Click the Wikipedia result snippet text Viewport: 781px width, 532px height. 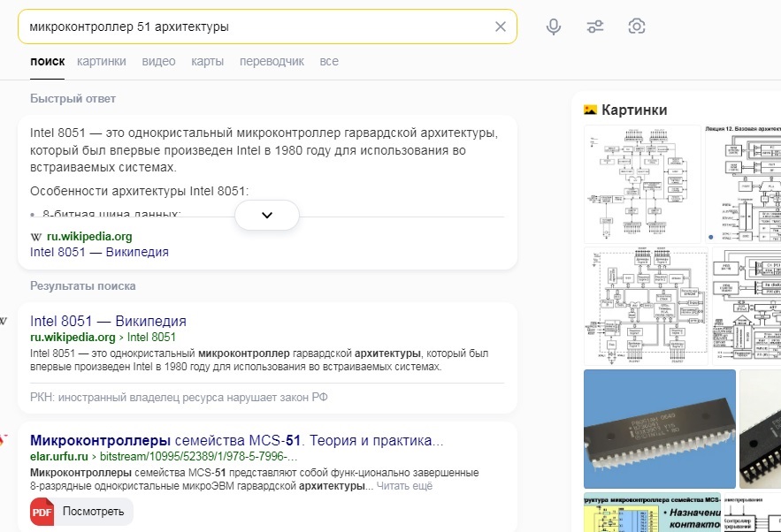[x=259, y=361]
